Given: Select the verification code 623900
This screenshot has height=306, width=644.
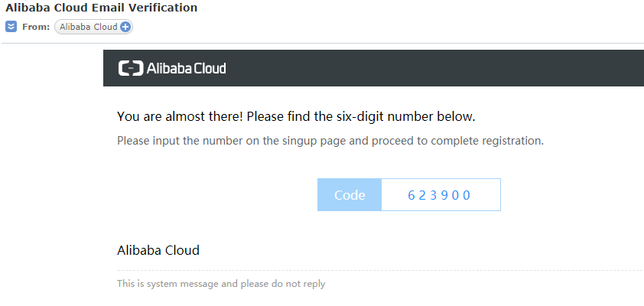Looking at the screenshot, I should [439, 195].
